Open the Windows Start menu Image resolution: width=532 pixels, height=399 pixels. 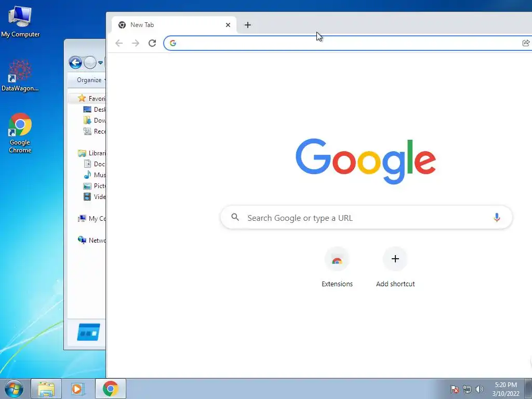pyautogui.click(x=14, y=389)
